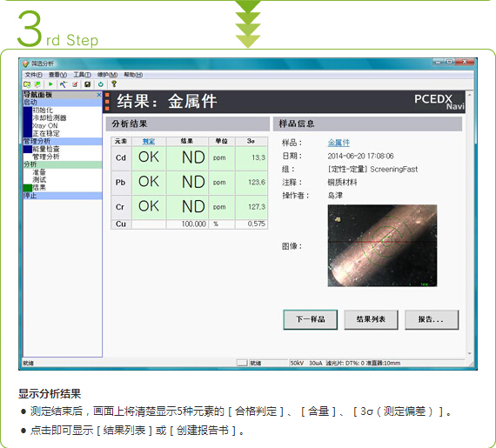The width and height of the screenshot is (496, 448).
Task: Click the black floppy disk save icon
Action: pos(88,84)
